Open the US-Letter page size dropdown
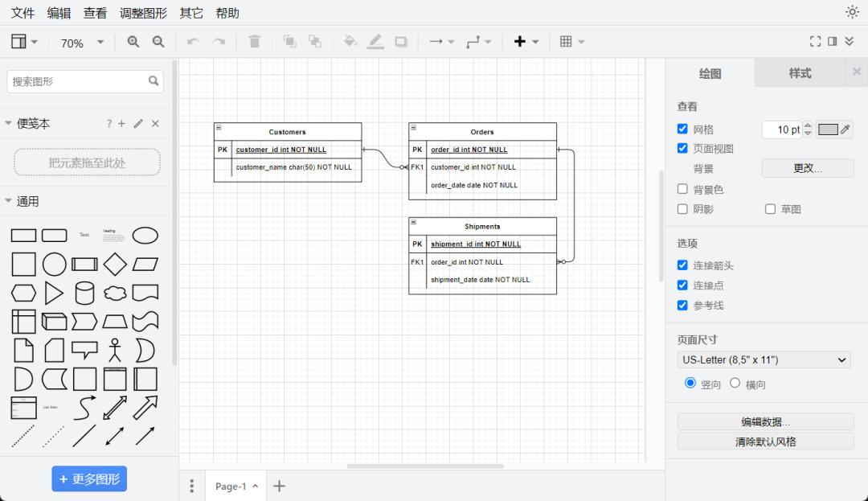The height and width of the screenshot is (501, 868). point(764,360)
